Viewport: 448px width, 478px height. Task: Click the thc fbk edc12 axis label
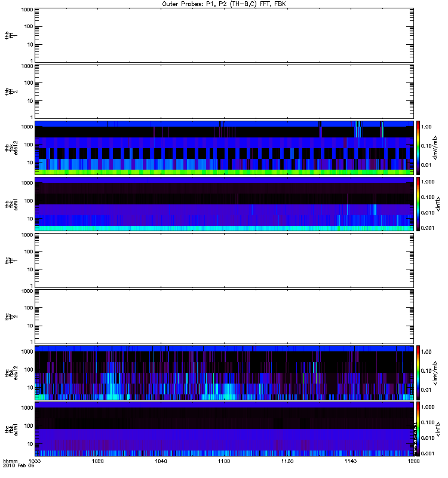pos(11,373)
